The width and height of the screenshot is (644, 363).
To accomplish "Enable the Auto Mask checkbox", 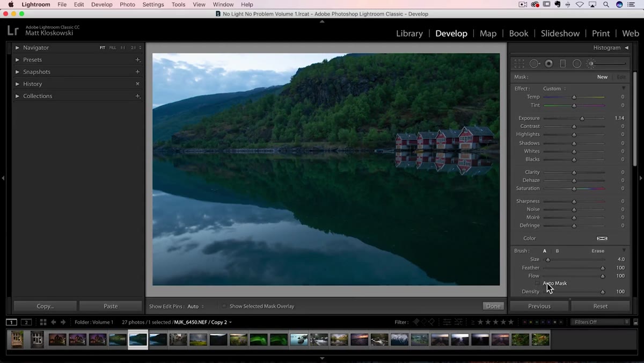I will (x=537, y=284).
